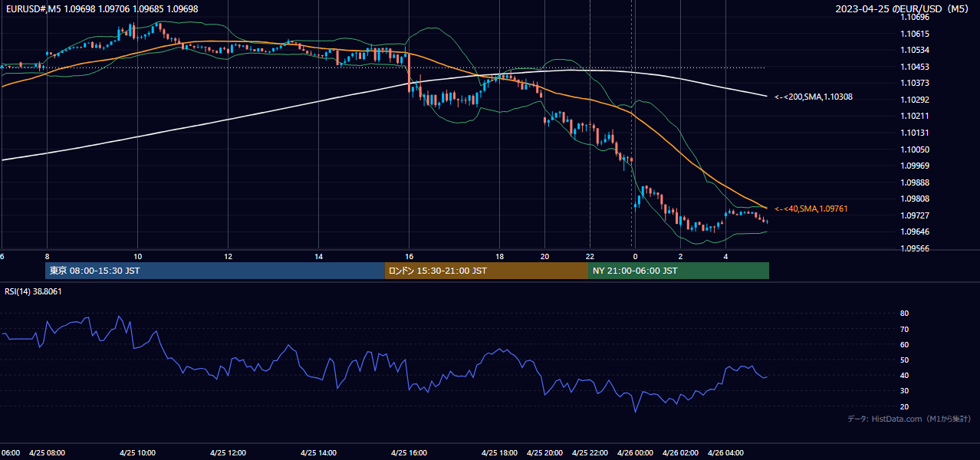Screen dimensions: 980x460
Task: Click price level 1.10050 on the axis
Action: pos(915,149)
